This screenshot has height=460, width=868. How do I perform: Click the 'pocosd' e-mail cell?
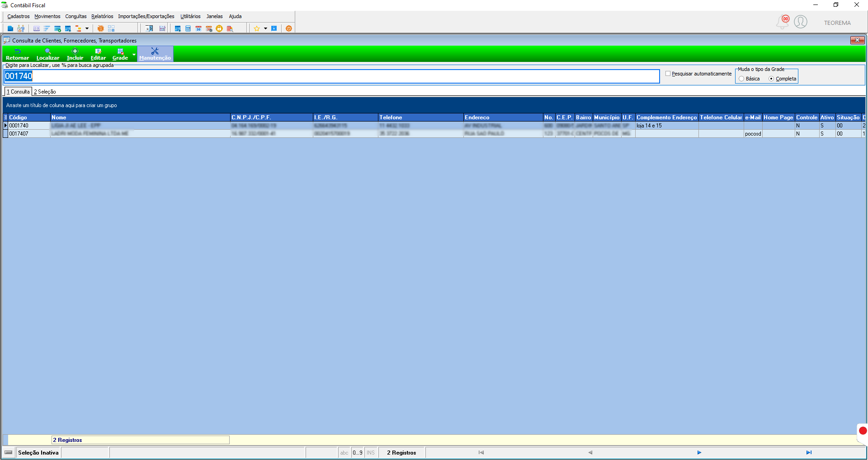[x=753, y=134]
